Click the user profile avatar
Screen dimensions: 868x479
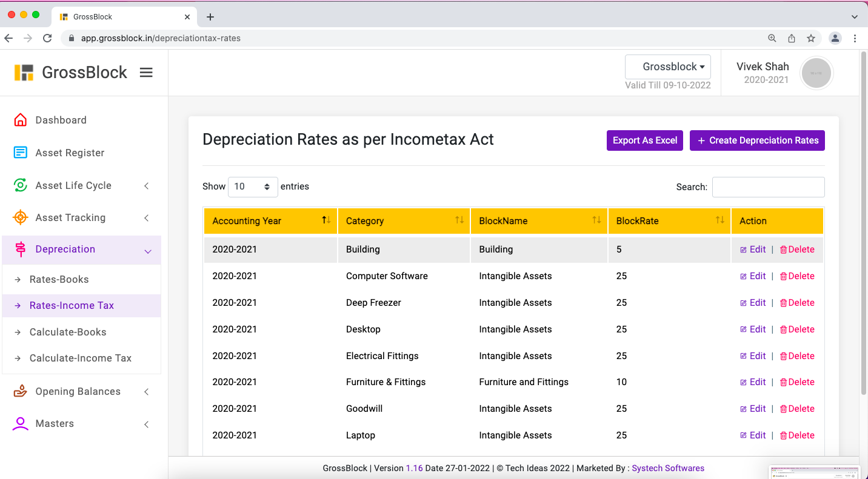pos(816,73)
